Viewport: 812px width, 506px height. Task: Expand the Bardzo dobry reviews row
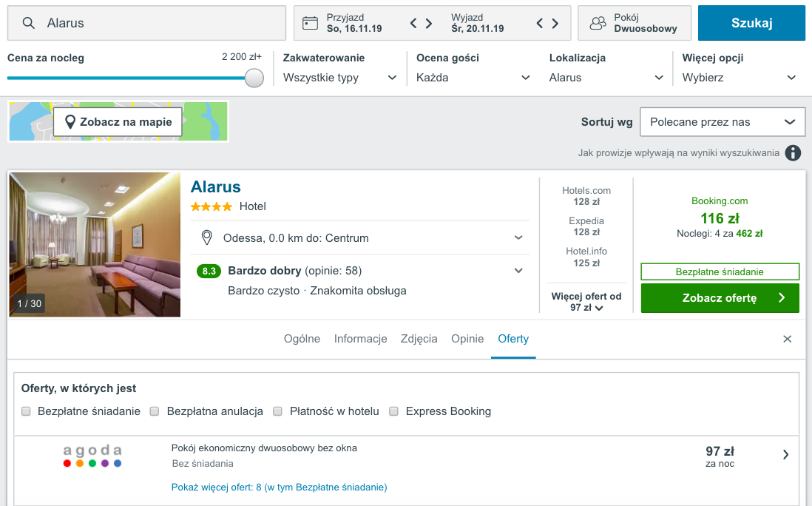point(518,271)
